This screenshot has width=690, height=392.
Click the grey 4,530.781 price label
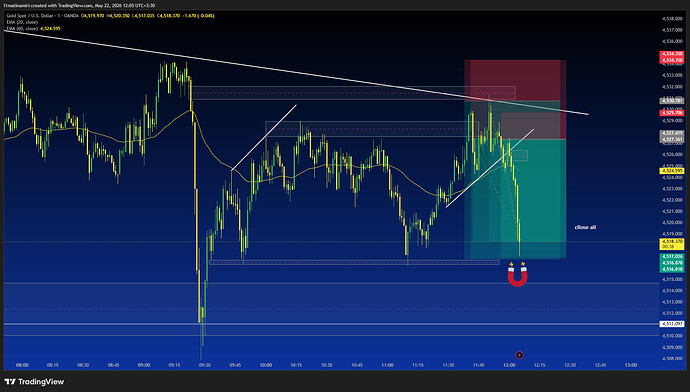coord(672,101)
